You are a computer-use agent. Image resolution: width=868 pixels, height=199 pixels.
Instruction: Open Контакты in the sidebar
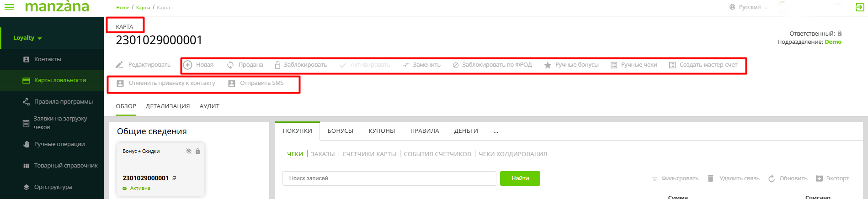(x=48, y=59)
